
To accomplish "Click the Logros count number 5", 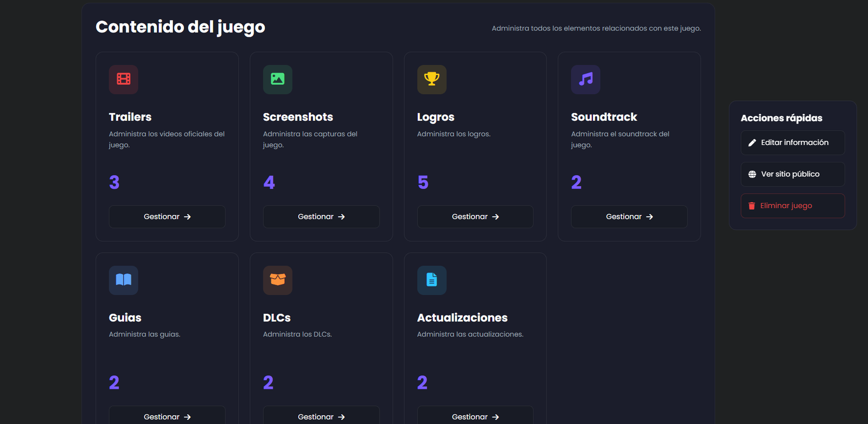I will (423, 182).
